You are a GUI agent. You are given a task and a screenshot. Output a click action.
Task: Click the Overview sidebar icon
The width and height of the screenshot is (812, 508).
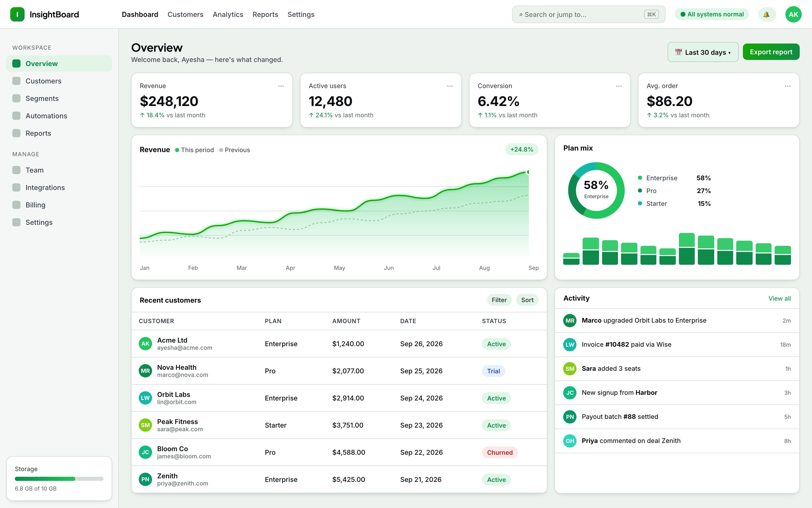[x=16, y=63]
